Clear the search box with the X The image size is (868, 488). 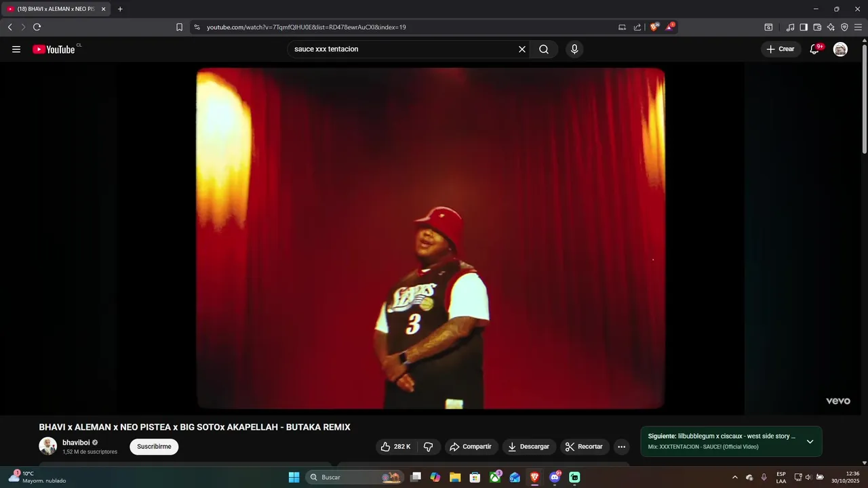(x=522, y=49)
